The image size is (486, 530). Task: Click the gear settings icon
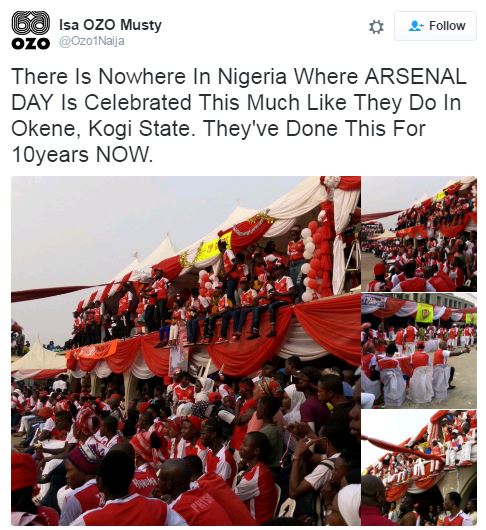click(x=376, y=27)
